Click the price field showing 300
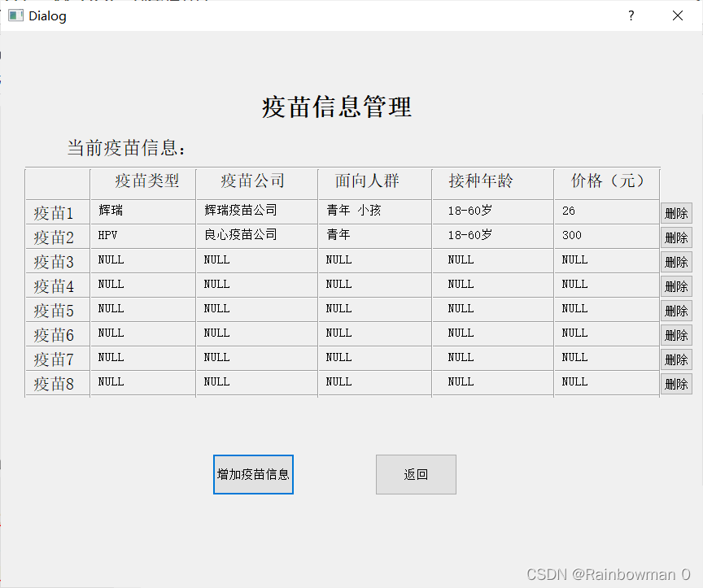 coord(606,236)
